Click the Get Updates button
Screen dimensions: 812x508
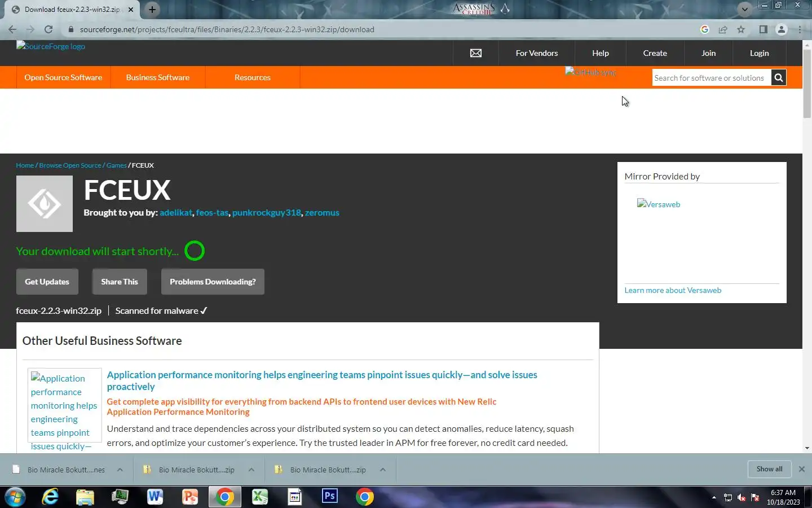(47, 282)
